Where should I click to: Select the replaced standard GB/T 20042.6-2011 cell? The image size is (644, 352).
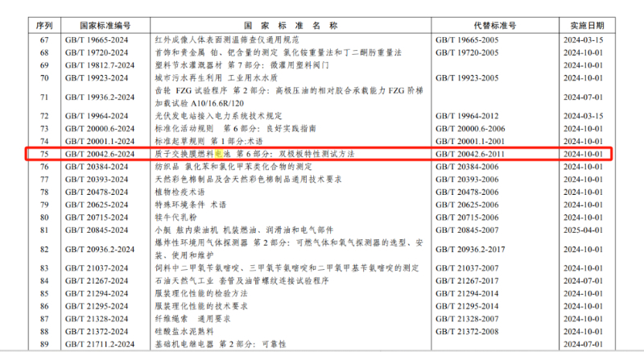click(x=473, y=153)
